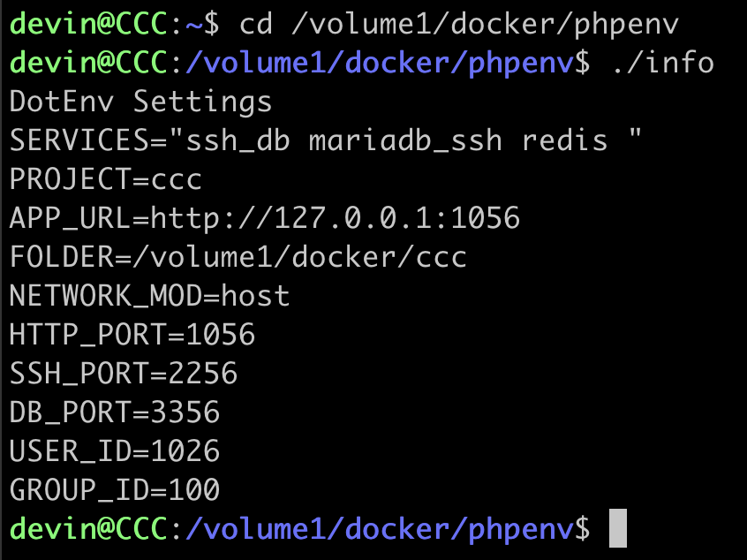Click the SERVICES line listing ssh_db mariadb_ssh redis
Screen dimensions: 747x560
326,140
